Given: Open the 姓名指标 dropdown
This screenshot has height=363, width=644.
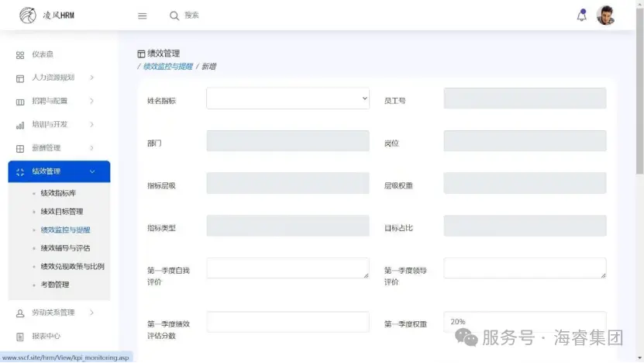Looking at the screenshot, I should [288, 99].
